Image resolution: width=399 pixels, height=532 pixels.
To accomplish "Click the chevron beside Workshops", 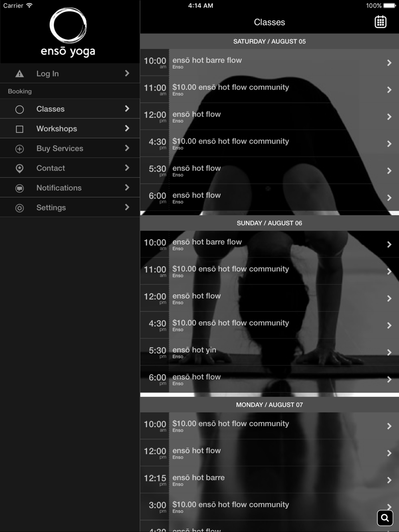I will 127,128.
